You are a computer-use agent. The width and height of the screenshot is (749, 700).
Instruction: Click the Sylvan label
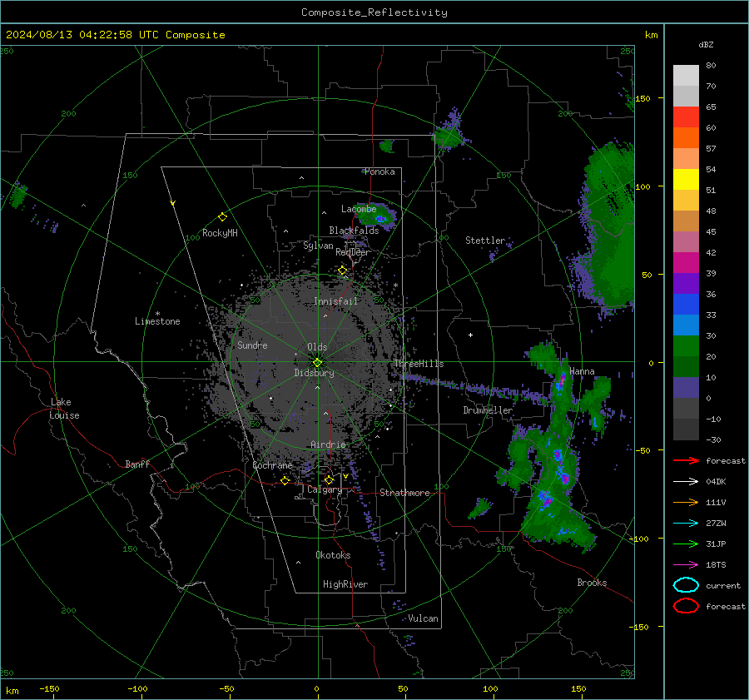click(318, 246)
